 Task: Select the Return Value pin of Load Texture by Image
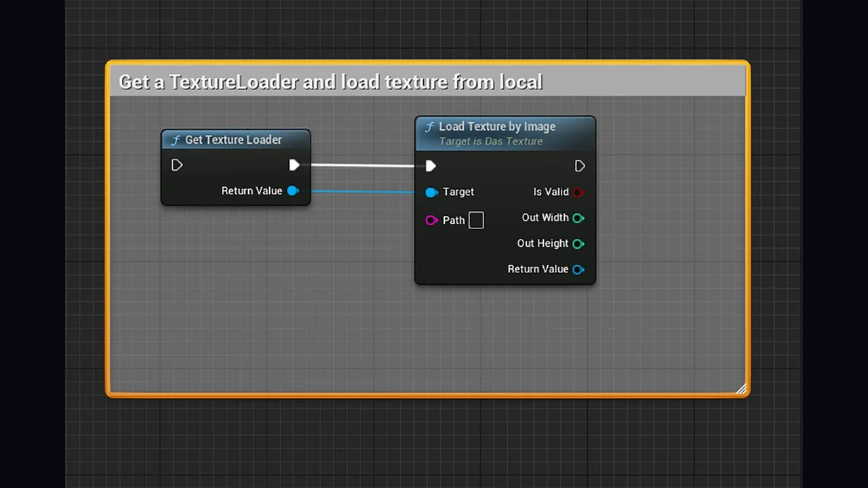point(578,269)
